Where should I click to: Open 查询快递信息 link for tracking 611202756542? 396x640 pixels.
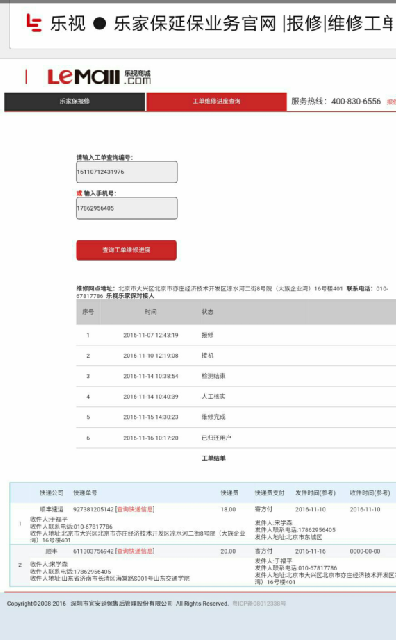135,551
